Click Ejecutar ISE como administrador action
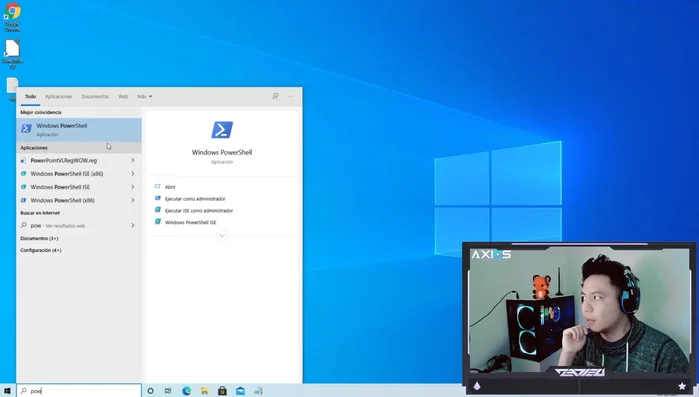The height and width of the screenshot is (397, 699). point(199,210)
